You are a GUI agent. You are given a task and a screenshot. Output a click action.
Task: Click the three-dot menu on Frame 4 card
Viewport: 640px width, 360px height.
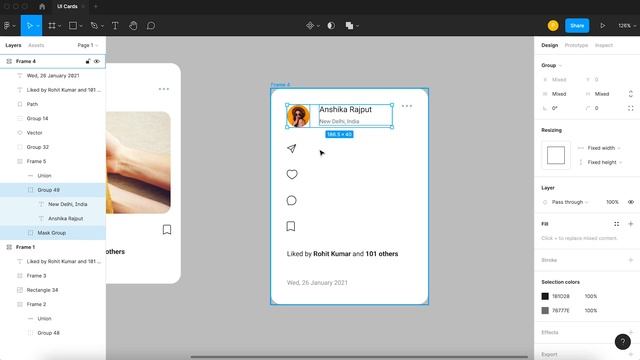coord(407,106)
